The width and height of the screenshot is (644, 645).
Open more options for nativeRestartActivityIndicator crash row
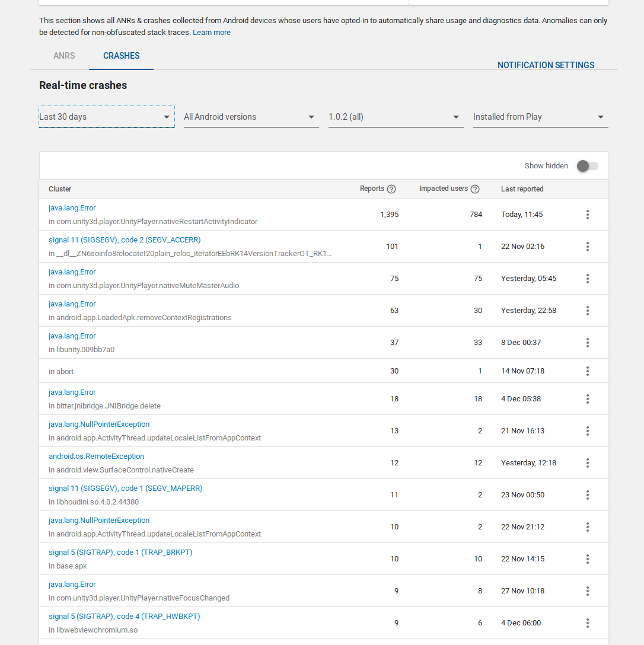point(587,215)
